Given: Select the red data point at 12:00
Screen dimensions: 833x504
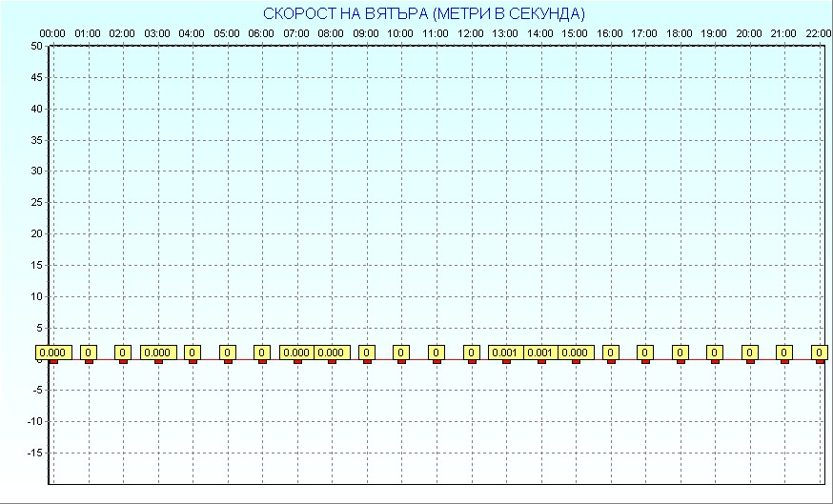Looking at the screenshot, I should click(x=471, y=361).
